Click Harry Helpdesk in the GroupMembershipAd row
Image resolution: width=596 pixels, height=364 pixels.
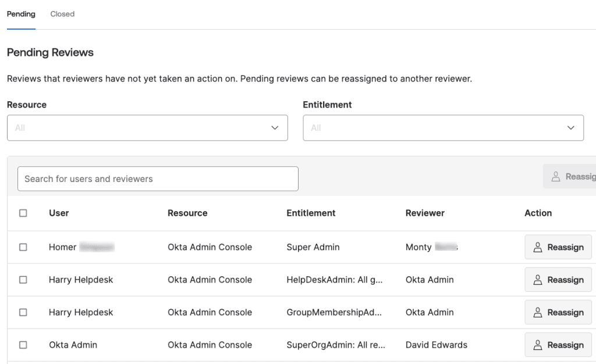(x=81, y=312)
